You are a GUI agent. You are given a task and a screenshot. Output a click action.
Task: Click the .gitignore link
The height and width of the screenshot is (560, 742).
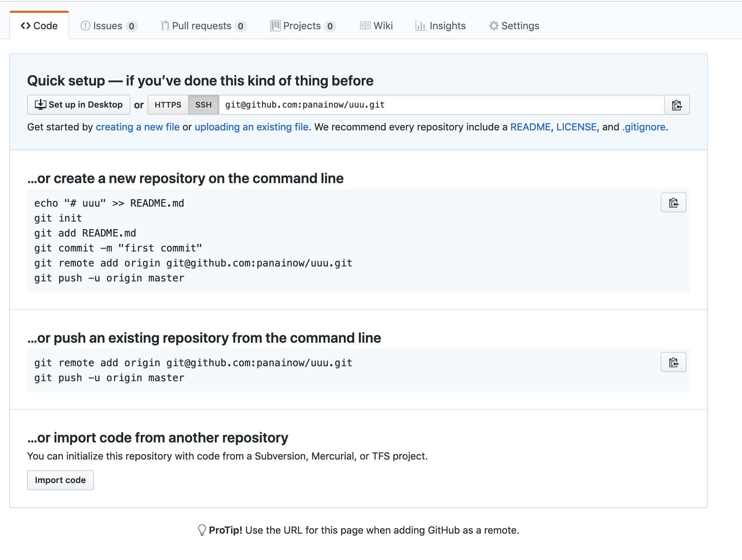[644, 127]
